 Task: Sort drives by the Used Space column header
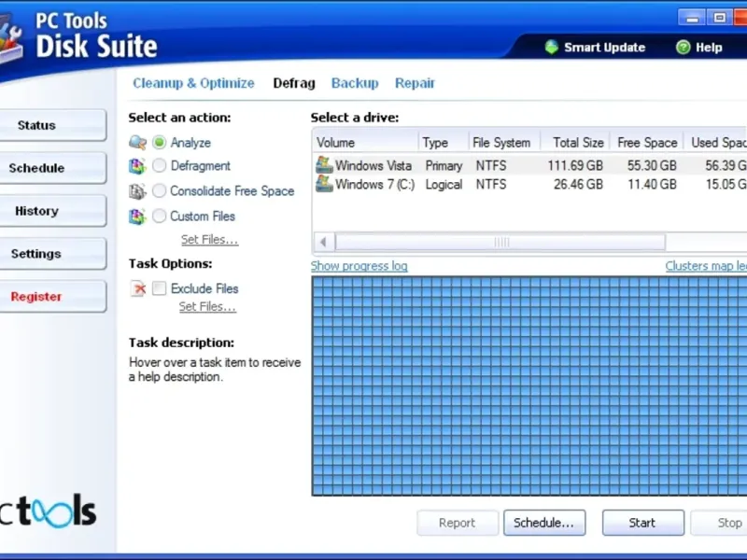pos(716,143)
